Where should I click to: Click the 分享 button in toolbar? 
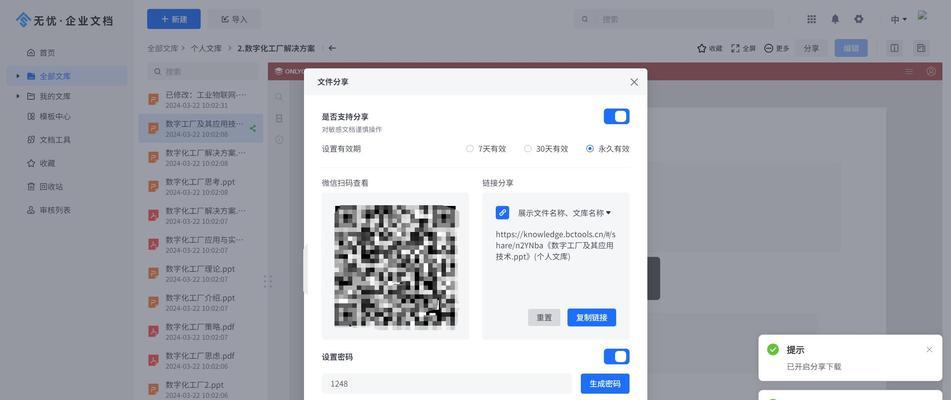pyautogui.click(x=812, y=48)
